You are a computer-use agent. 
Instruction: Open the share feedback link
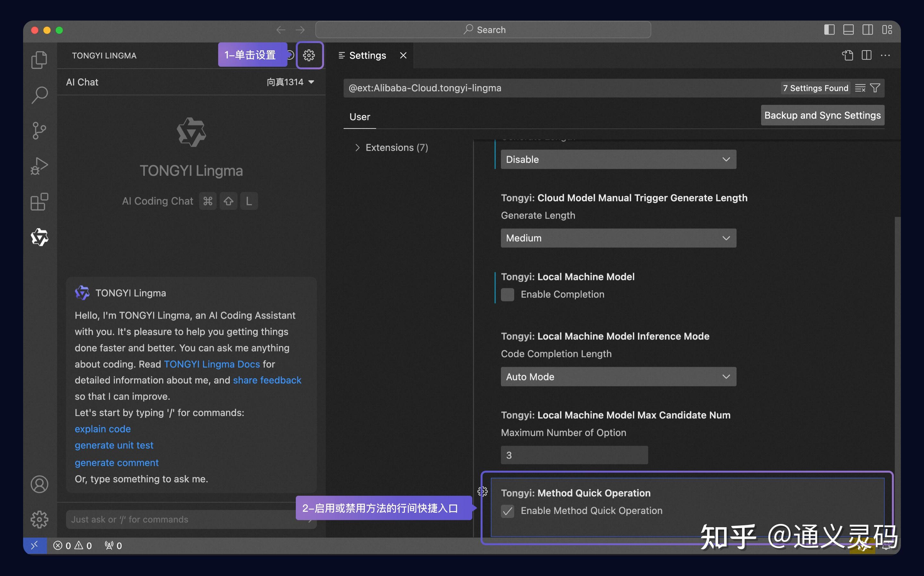[267, 380]
